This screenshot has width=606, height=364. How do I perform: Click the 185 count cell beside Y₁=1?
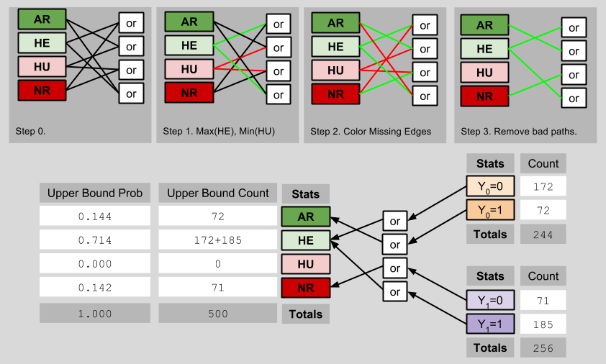tap(543, 324)
